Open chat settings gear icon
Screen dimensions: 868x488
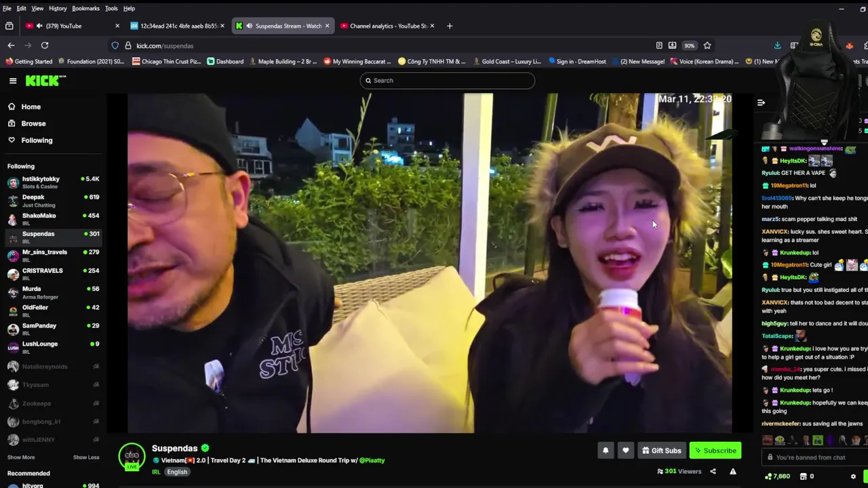pyautogui.click(x=853, y=476)
